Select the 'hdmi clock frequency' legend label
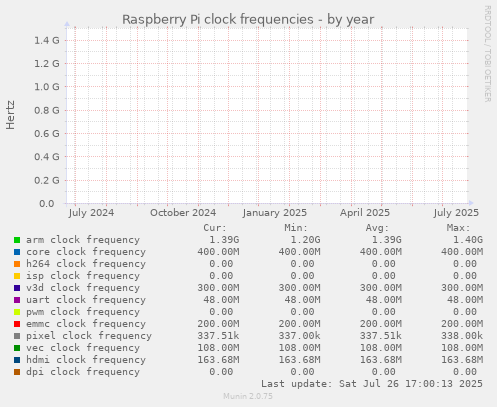This screenshot has width=497, height=407. [86, 360]
